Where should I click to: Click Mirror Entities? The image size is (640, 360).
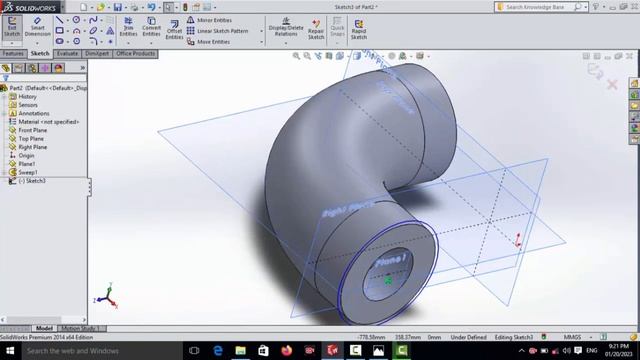[209, 20]
